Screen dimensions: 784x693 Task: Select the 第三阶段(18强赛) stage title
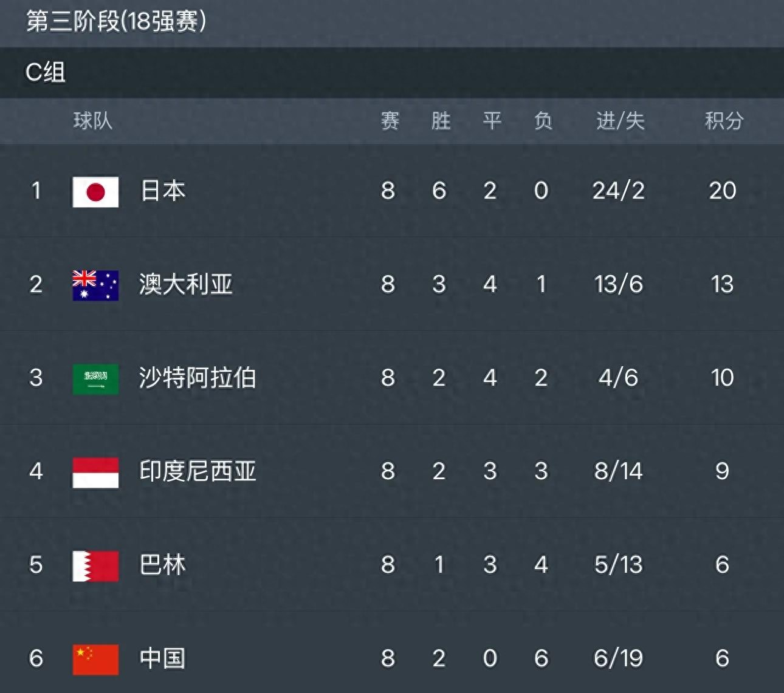tap(116, 21)
